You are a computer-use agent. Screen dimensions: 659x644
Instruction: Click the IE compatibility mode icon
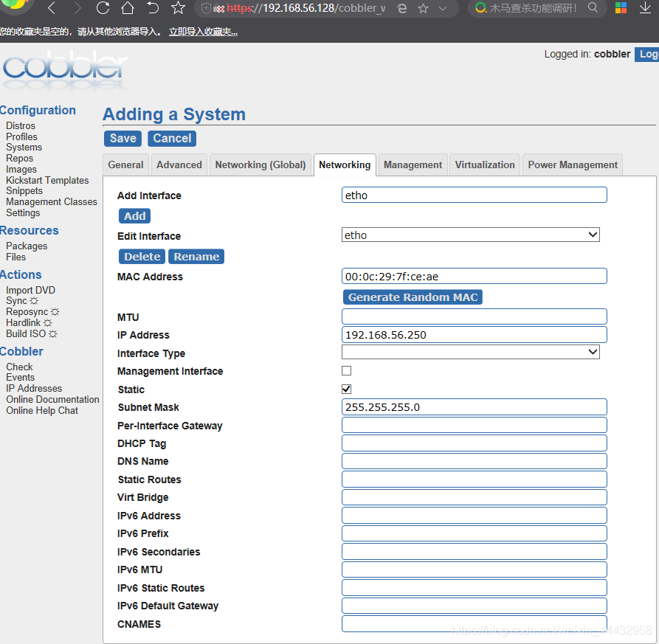tap(402, 8)
